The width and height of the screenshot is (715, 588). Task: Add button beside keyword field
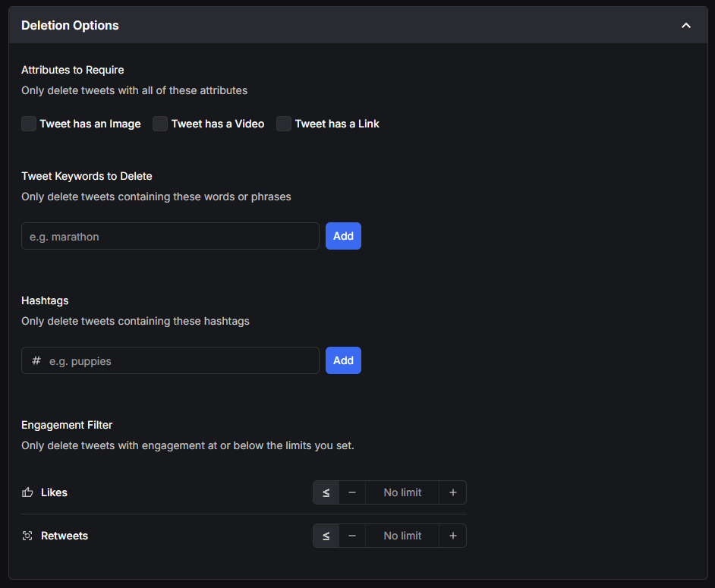343,236
